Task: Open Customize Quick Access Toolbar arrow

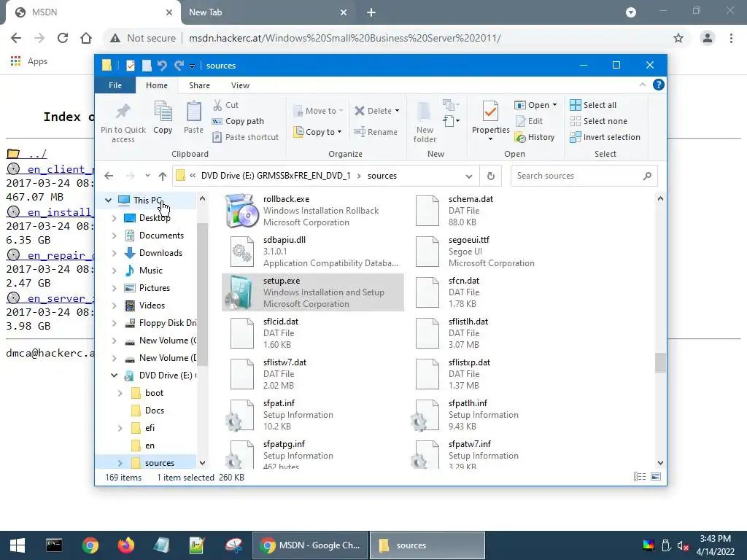Action: 192,66
